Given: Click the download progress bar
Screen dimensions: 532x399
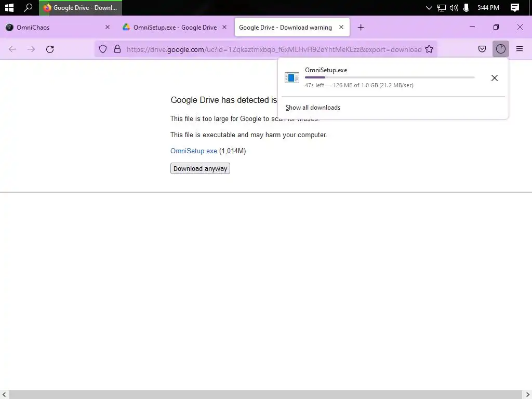Looking at the screenshot, I should [x=390, y=78].
